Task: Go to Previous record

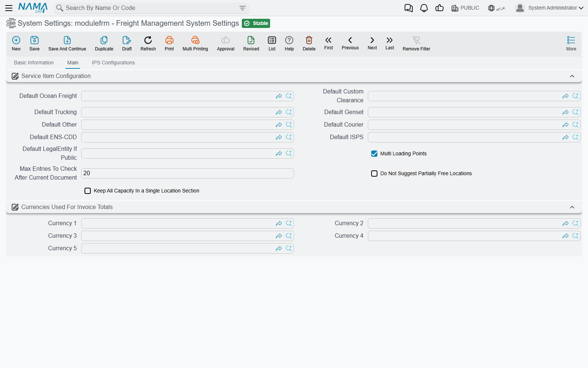Action: point(350,43)
